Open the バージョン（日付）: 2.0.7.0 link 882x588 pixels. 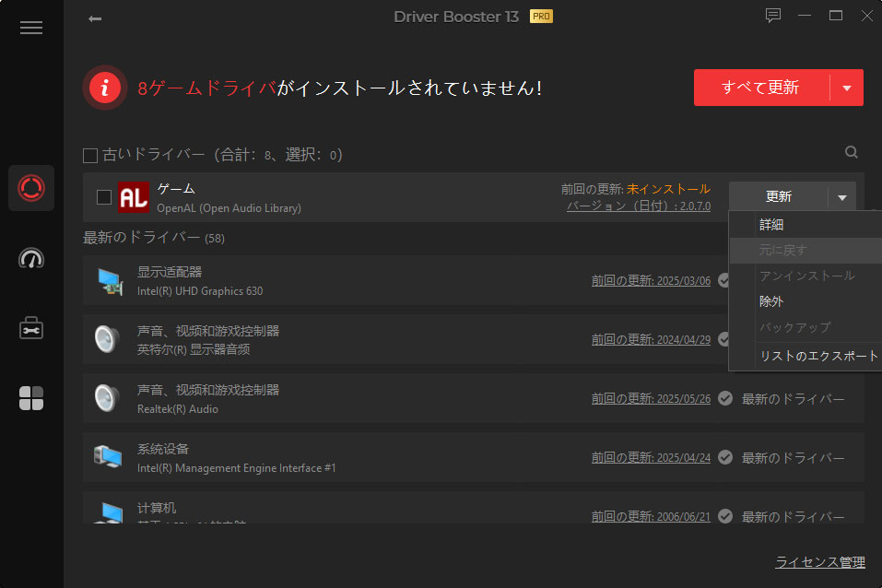pyautogui.click(x=639, y=206)
